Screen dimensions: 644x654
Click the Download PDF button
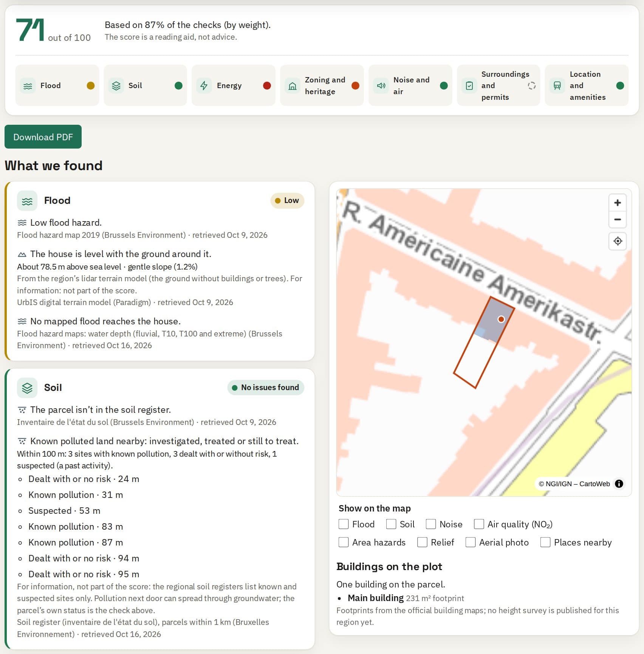[43, 137]
